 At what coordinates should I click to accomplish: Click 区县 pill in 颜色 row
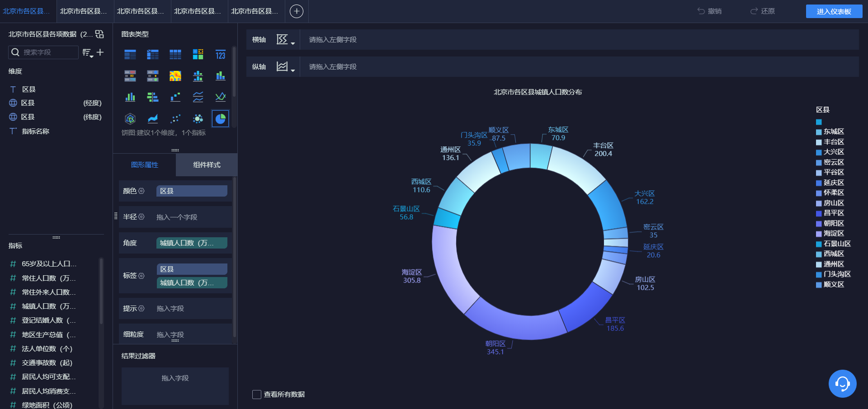[x=192, y=191]
